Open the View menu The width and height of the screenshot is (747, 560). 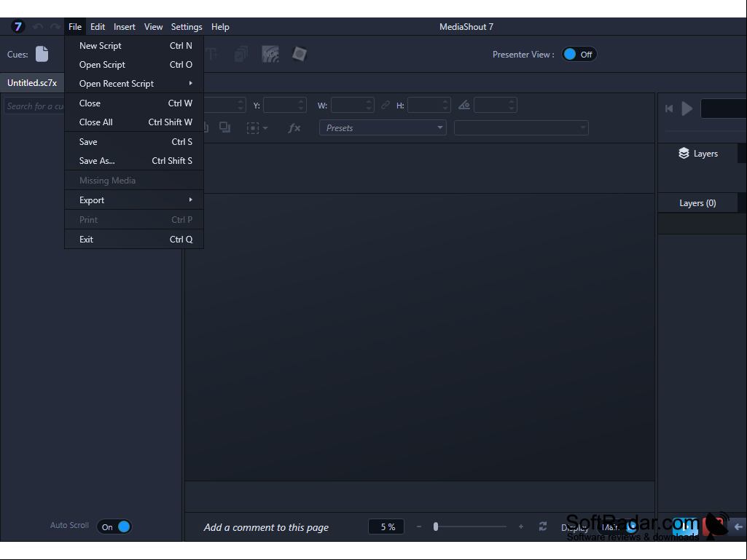click(x=153, y=27)
